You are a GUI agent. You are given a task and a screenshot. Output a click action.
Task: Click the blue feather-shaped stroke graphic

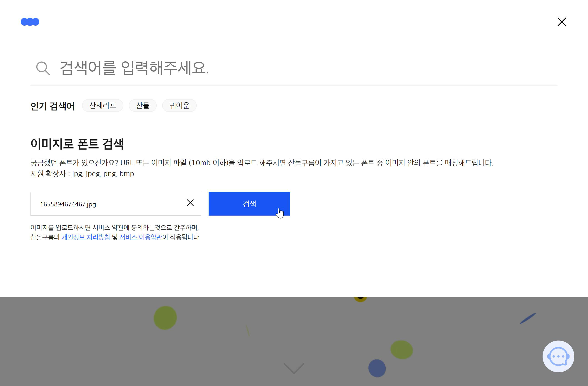point(528,318)
